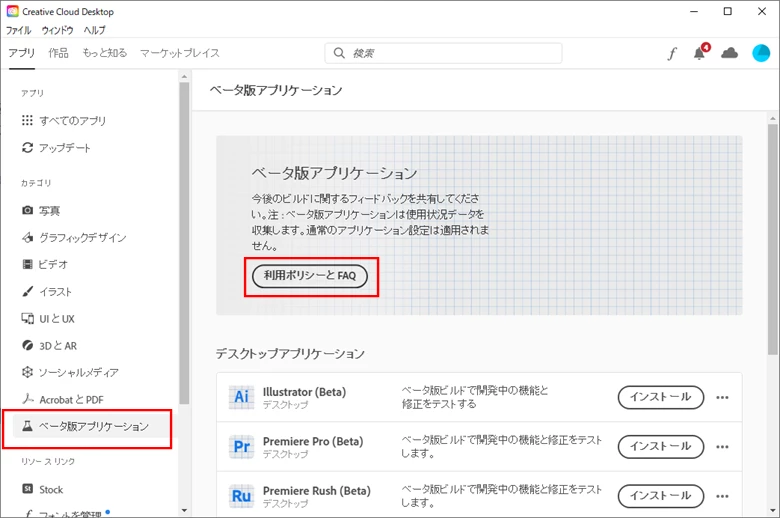
Task: Click the main content scrollbar down arrow
Action: 773,510
